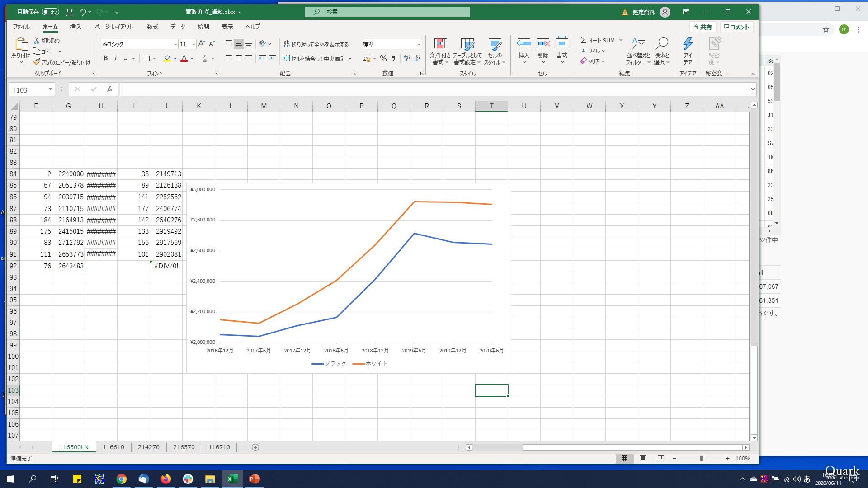Click the Comments button

tap(736, 27)
